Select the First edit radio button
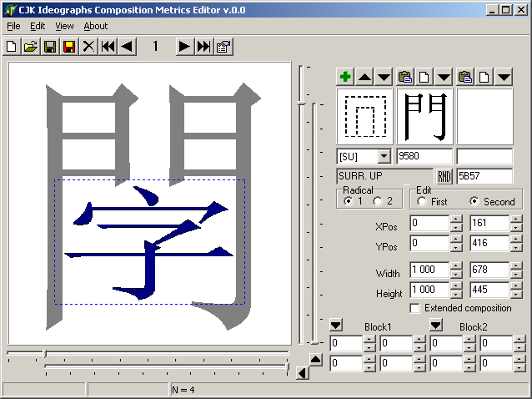 422,201
